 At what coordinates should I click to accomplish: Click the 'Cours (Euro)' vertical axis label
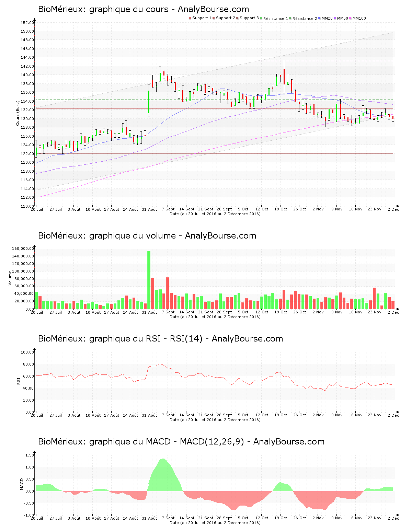pyautogui.click(x=18, y=113)
